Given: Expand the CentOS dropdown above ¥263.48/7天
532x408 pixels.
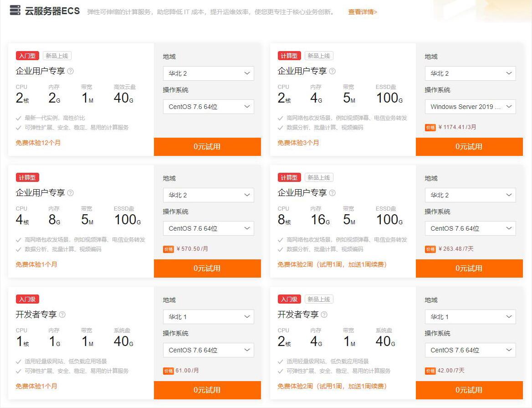Looking at the screenshot, I should point(470,228).
